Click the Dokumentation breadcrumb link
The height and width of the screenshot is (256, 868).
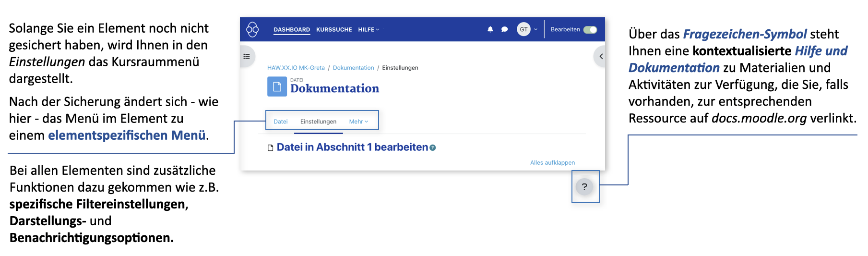click(x=353, y=68)
